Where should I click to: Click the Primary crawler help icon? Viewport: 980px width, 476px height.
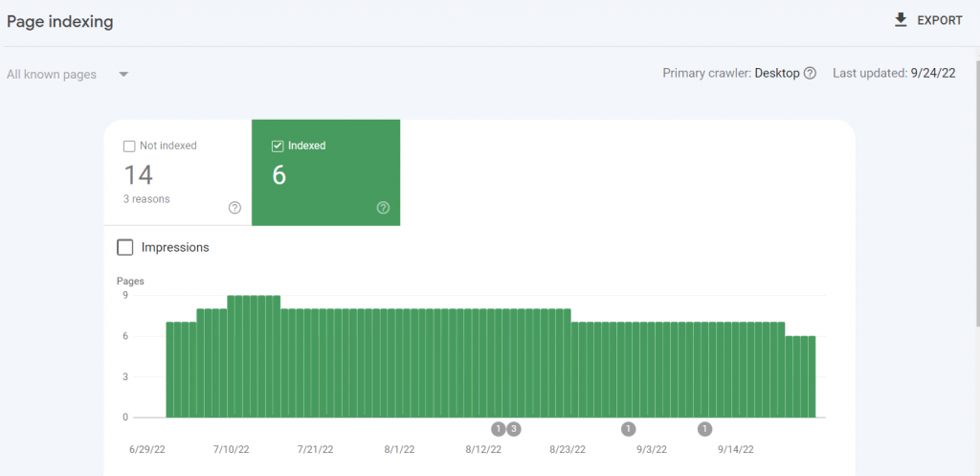coord(810,74)
